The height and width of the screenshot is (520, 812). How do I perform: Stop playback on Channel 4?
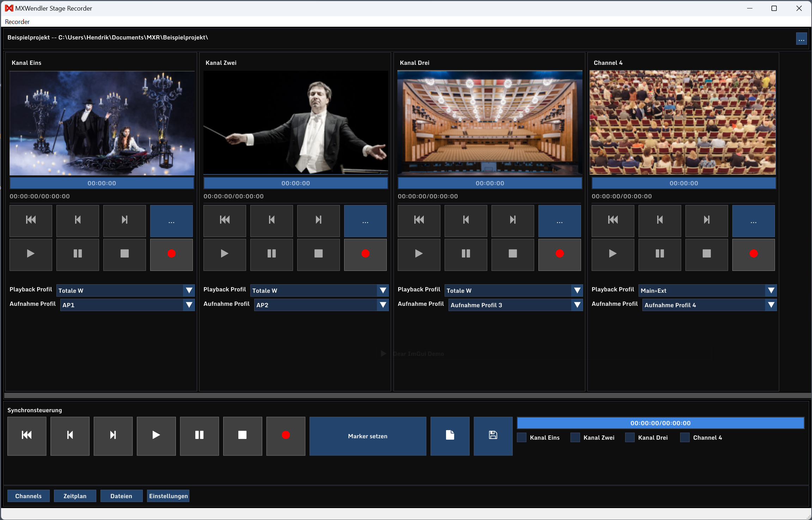pyautogui.click(x=706, y=253)
